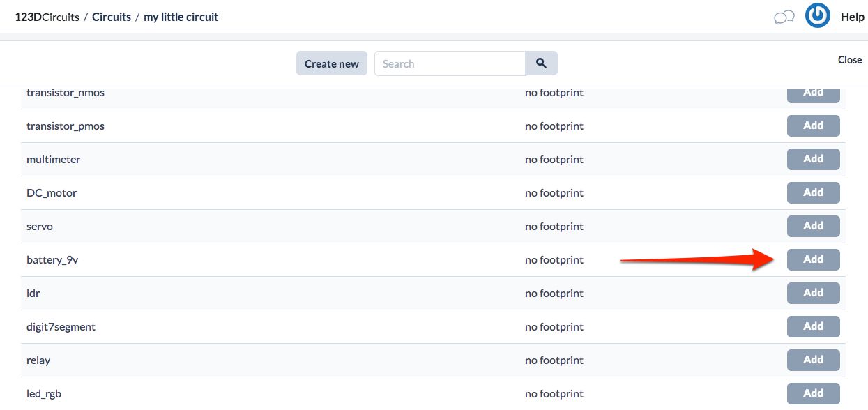This screenshot has width=868, height=410.
Task: Add the digit7segment component
Action: click(x=813, y=326)
